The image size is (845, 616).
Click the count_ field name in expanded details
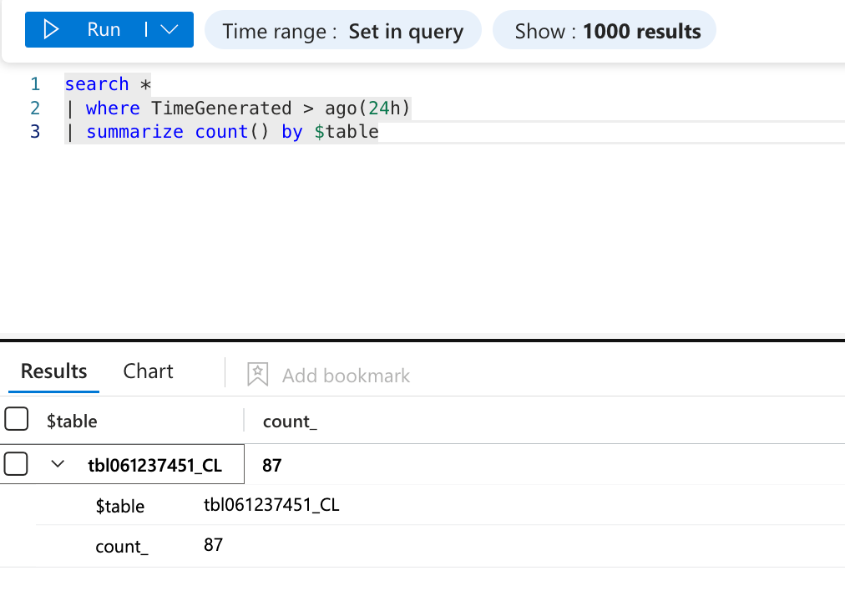(x=122, y=547)
